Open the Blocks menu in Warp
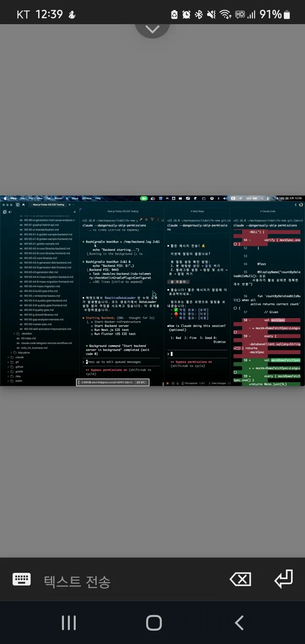This screenshot has width=305, height=644. coord(58,198)
